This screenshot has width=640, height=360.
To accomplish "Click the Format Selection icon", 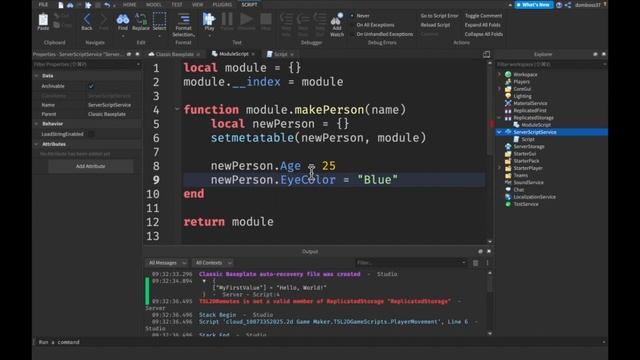I will point(184,19).
